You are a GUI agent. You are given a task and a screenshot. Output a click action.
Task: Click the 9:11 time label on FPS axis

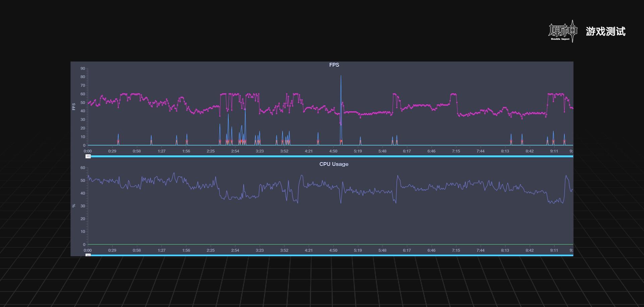(x=554, y=151)
